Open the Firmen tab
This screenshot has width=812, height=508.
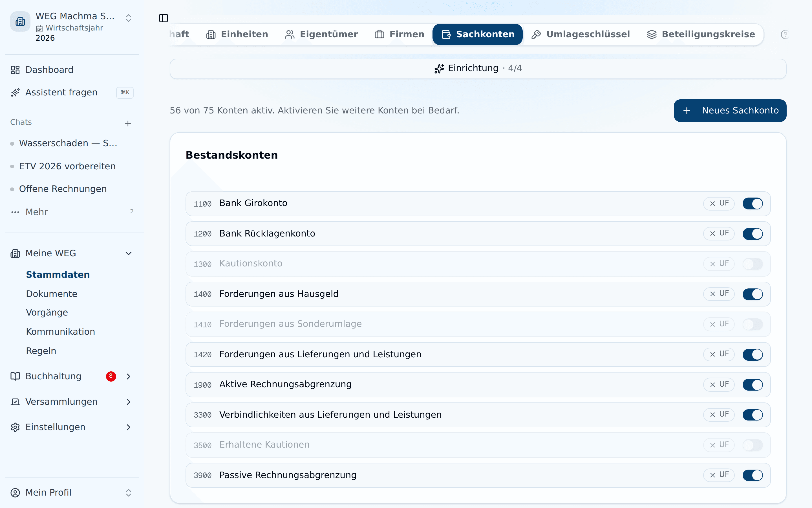[x=399, y=34]
